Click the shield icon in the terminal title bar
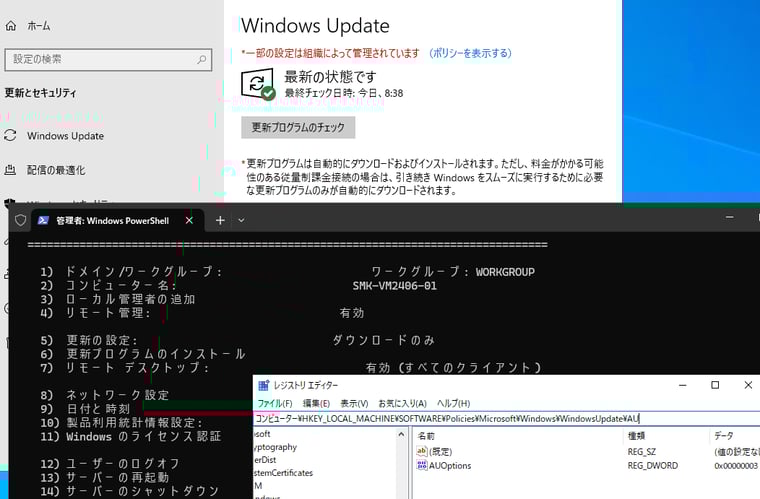The image size is (760, 499). 20,220
